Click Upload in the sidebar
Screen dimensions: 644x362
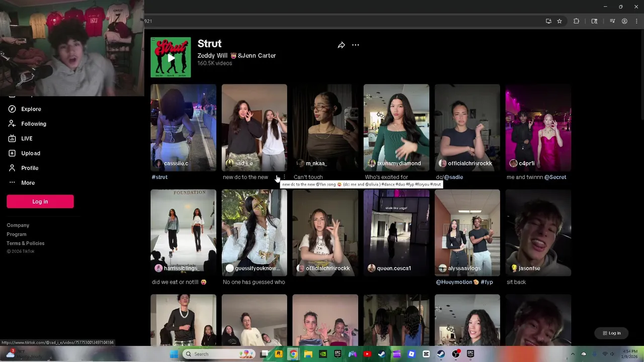point(31,153)
